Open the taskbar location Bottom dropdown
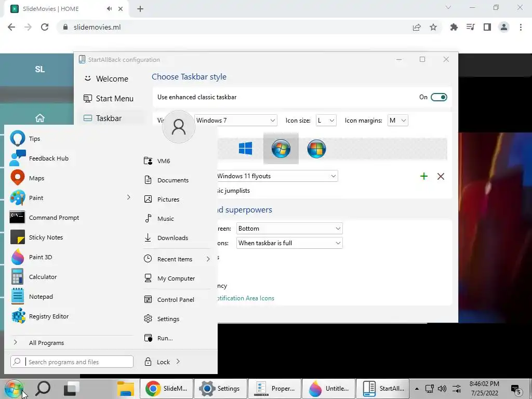 click(x=289, y=229)
